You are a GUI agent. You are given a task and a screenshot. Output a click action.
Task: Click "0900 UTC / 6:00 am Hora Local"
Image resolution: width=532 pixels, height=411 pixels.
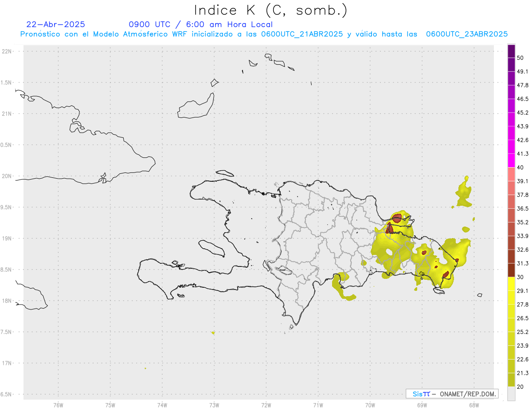(200, 24)
